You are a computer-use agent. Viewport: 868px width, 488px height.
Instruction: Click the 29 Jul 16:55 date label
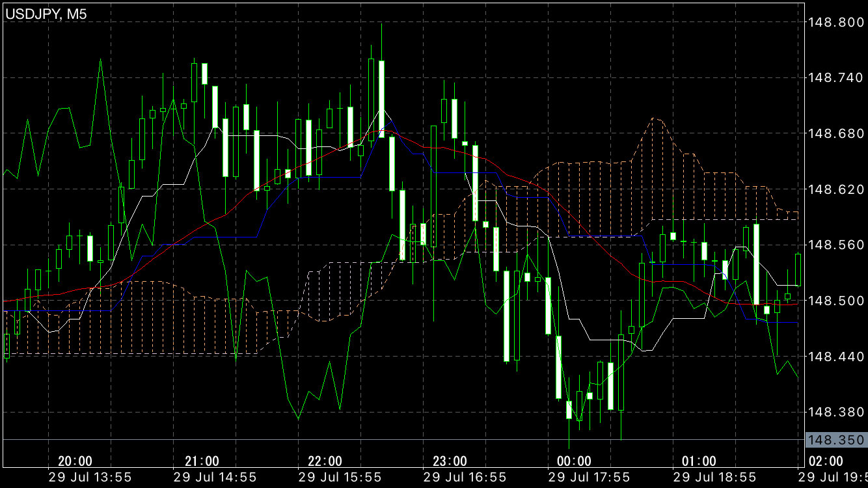click(465, 477)
